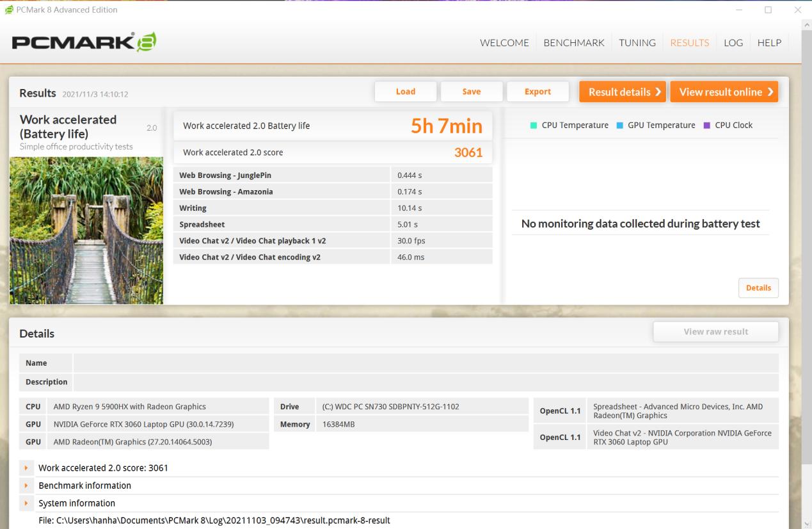Click the AMD Radeon(TM) Graphics GPU entry
The width and height of the screenshot is (812, 529).
click(x=159, y=442)
